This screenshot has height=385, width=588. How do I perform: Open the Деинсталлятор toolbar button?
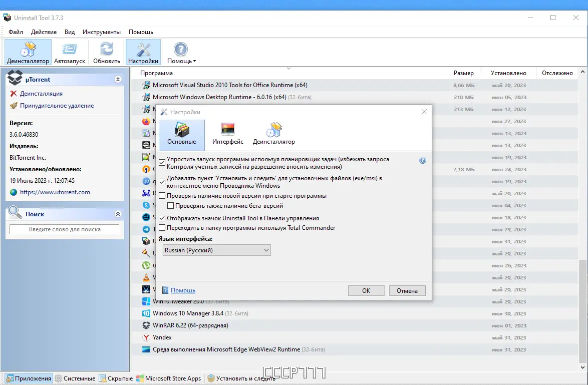click(x=28, y=52)
